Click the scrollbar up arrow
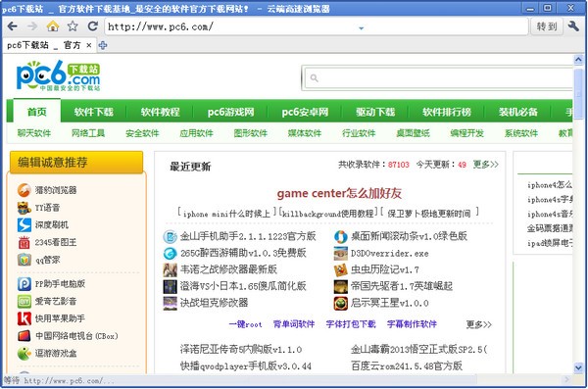The image size is (588, 389). [578, 59]
